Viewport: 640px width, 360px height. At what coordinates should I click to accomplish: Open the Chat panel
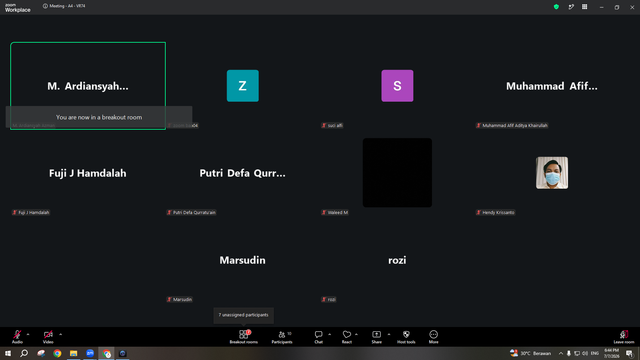click(x=318, y=337)
